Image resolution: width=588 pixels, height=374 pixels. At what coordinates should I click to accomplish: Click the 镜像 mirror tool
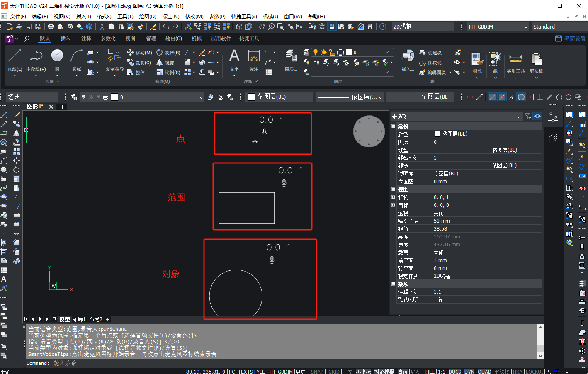pyautogui.click(x=165, y=63)
